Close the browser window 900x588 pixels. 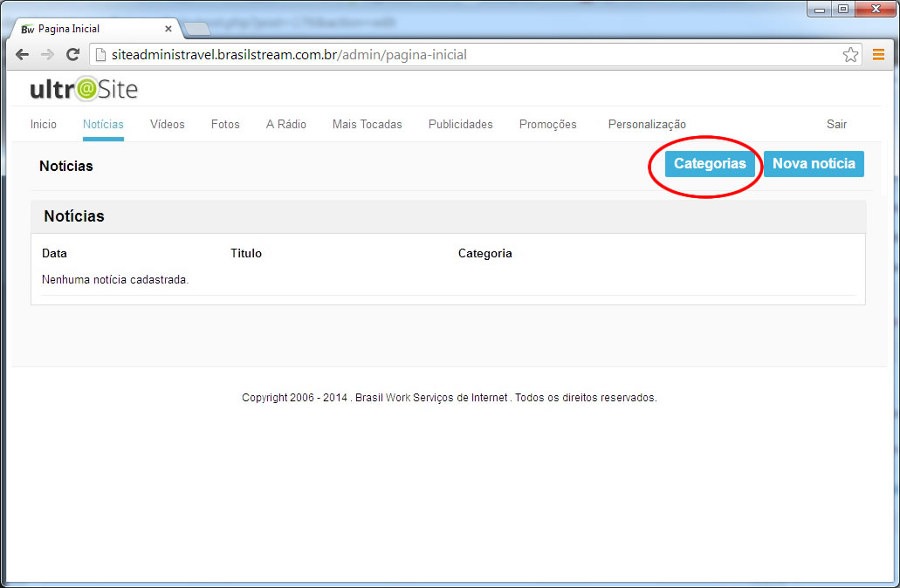click(876, 10)
